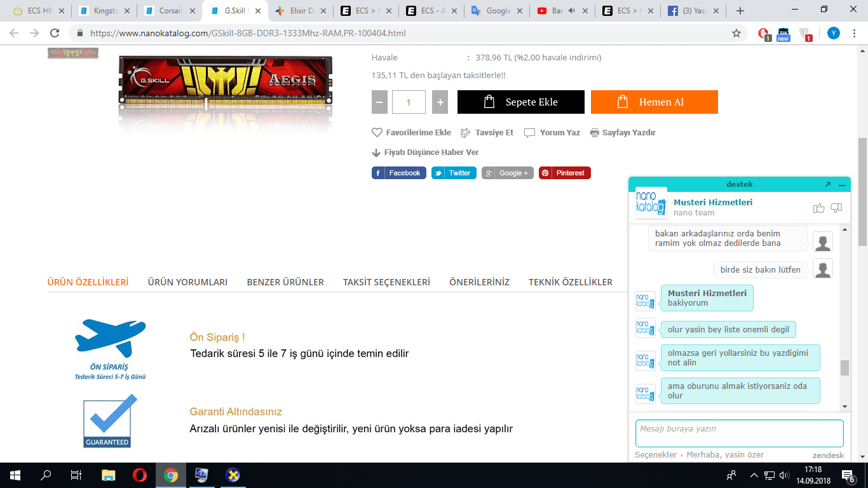Select the ÜRÜN ÖZELLİKLERİ tab
This screenshot has width=868, height=488.
coord(88,282)
